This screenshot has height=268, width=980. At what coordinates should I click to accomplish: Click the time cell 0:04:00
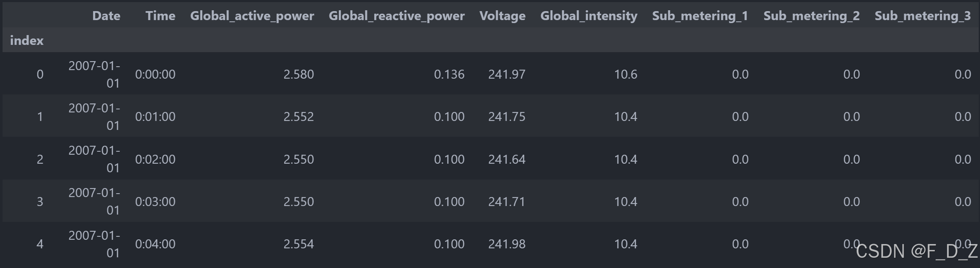(x=155, y=244)
